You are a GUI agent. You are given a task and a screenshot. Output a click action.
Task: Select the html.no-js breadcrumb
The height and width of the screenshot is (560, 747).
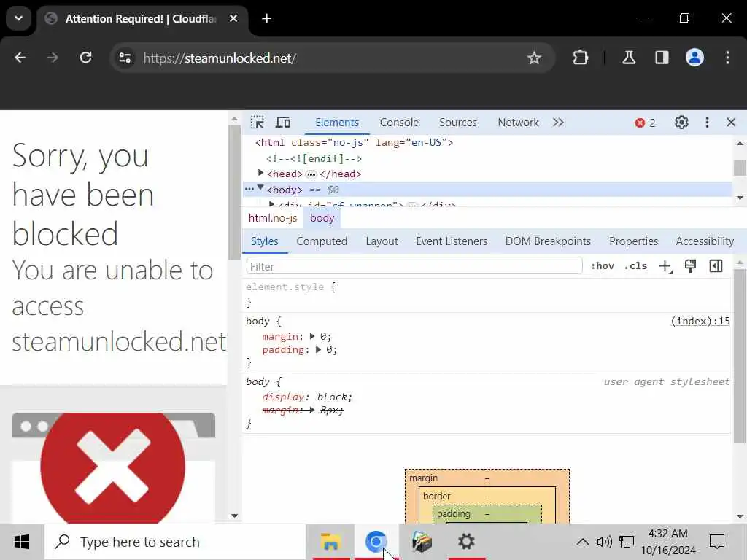coord(273,217)
